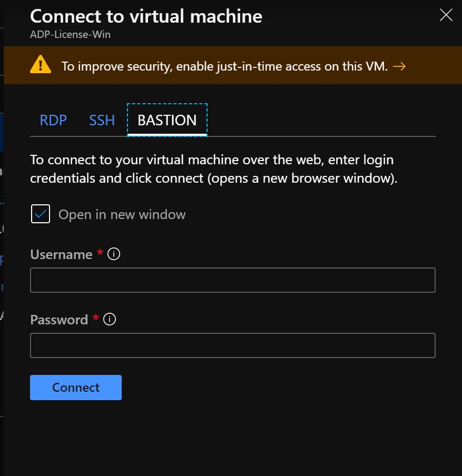The height and width of the screenshot is (476, 462).
Task: Click the Connect button
Action: pyautogui.click(x=75, y=387)
